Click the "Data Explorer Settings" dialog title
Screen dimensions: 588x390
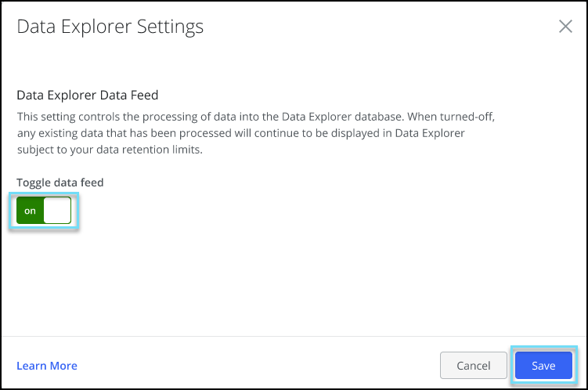(x=110, y=27)
